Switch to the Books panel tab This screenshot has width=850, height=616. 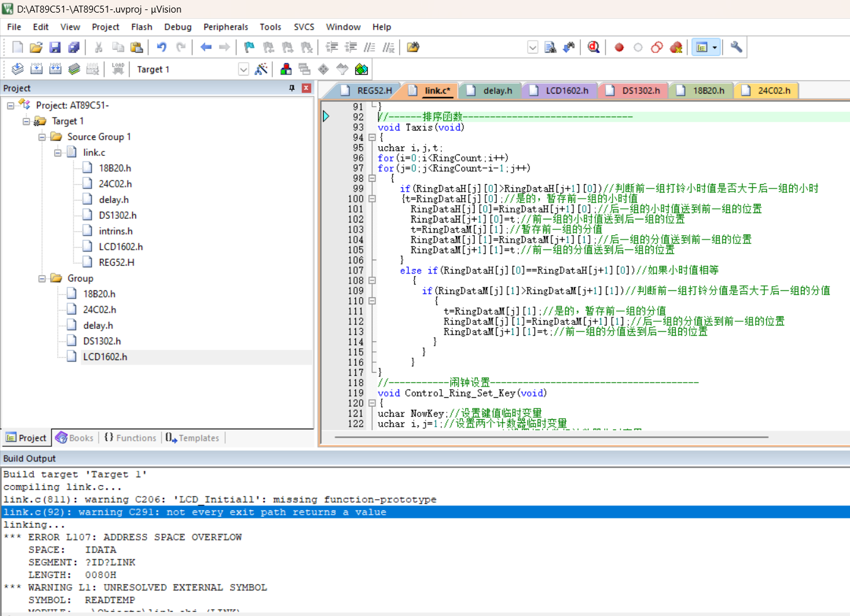pos(75,438)
